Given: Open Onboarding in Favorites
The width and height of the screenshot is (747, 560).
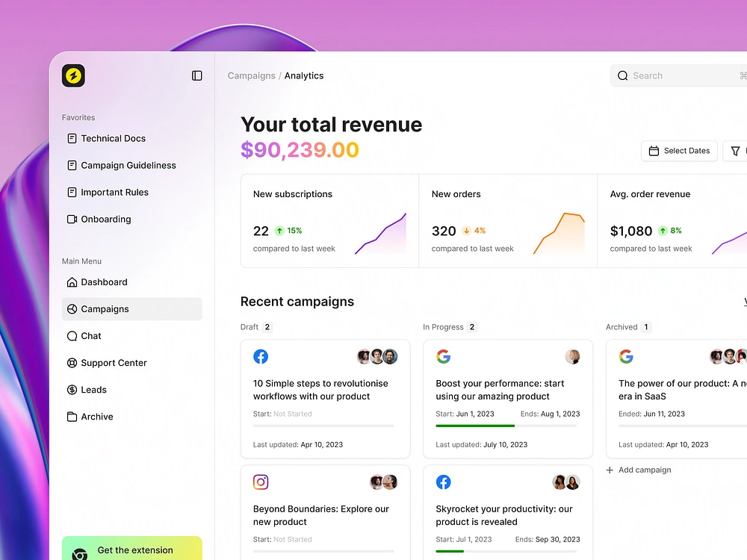Looking at the screenshot, I should pyautogui.click(x=132, y=219).
